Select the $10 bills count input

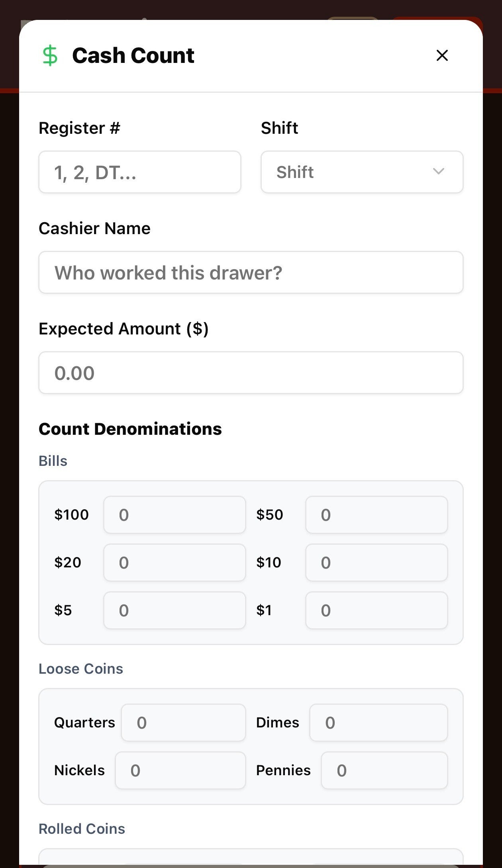[376, 562]
